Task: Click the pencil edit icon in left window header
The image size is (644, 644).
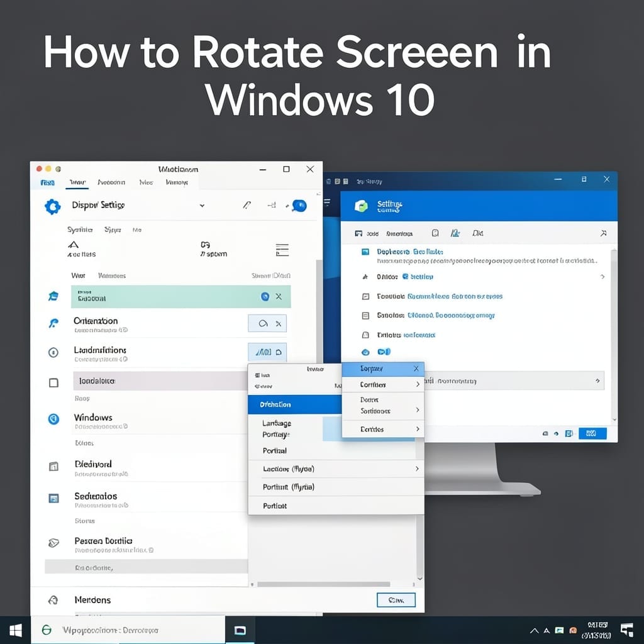Action: (x=247, y=204)
